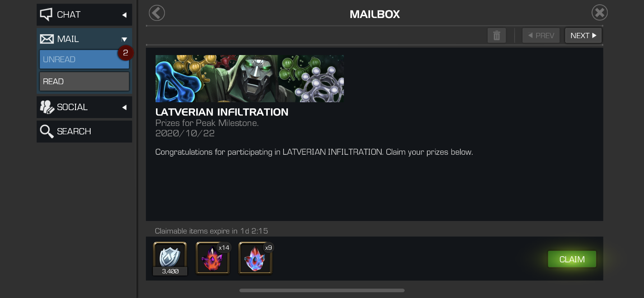
Task: Click the search magnifying glass icon
Action: tap(47, 131)
